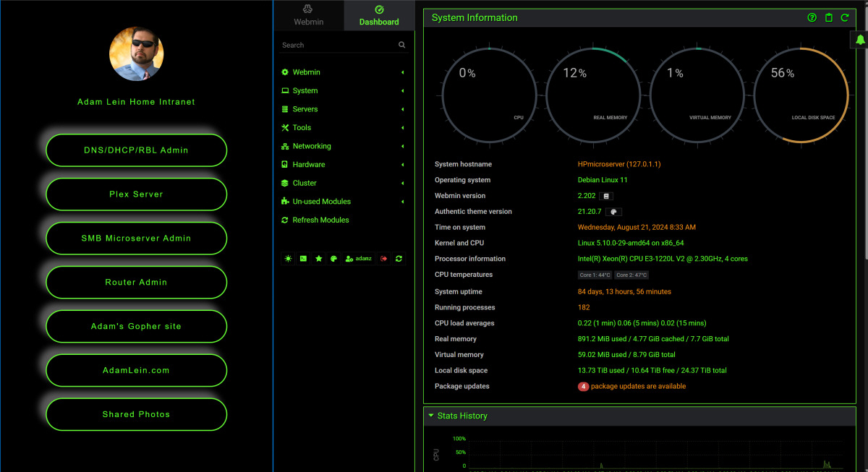Click the Servers stack icon
Viewport: 868px width, 472px height.
285,109
